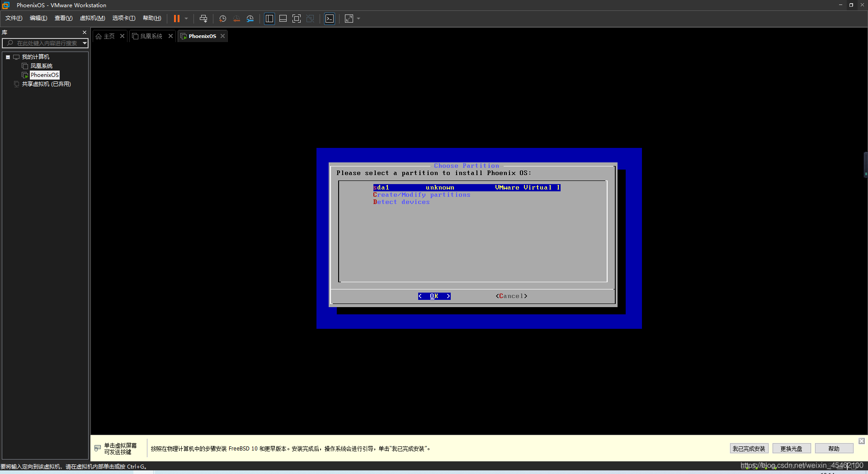868x474 pixels.
Task: Revert the virtual machine to its snapshot
Action: (236, 19)
